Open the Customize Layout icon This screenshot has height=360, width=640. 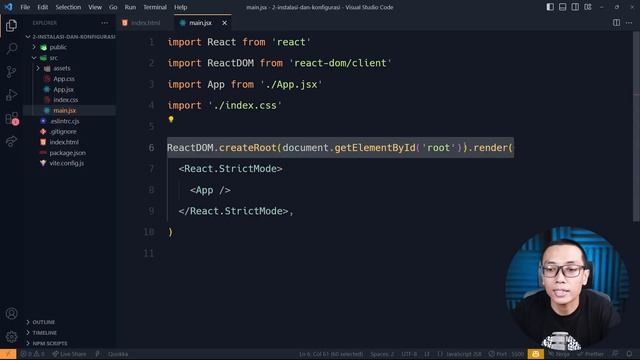pyautogui.click(x=588, y=7)
